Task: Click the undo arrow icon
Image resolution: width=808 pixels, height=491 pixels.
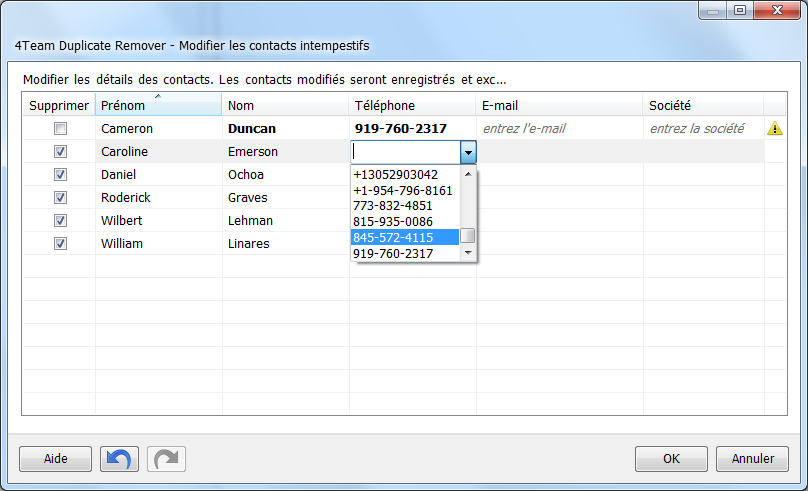Action: (x=118, y=459)
